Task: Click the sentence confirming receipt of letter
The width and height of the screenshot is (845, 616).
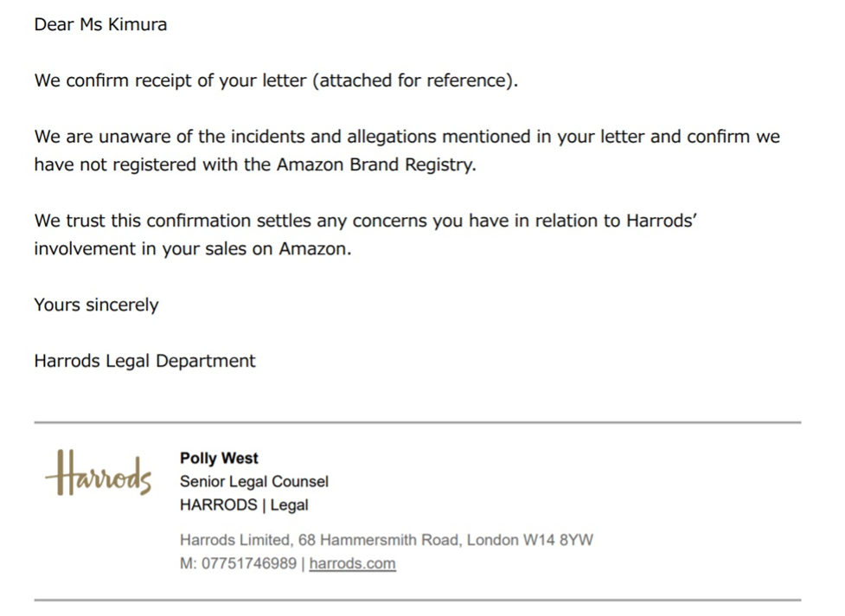Action: pos(277,80)
